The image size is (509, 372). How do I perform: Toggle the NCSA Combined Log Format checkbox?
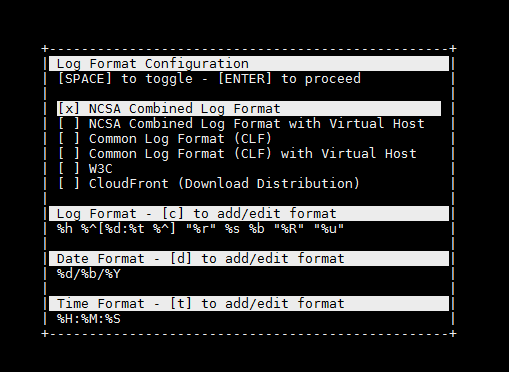pyautogui.click(x=69, y=109)
